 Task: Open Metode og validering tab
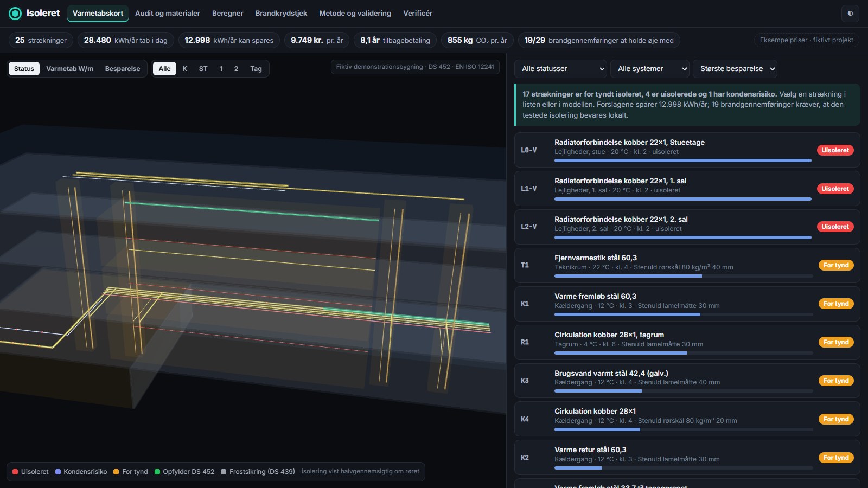[355, 13]
